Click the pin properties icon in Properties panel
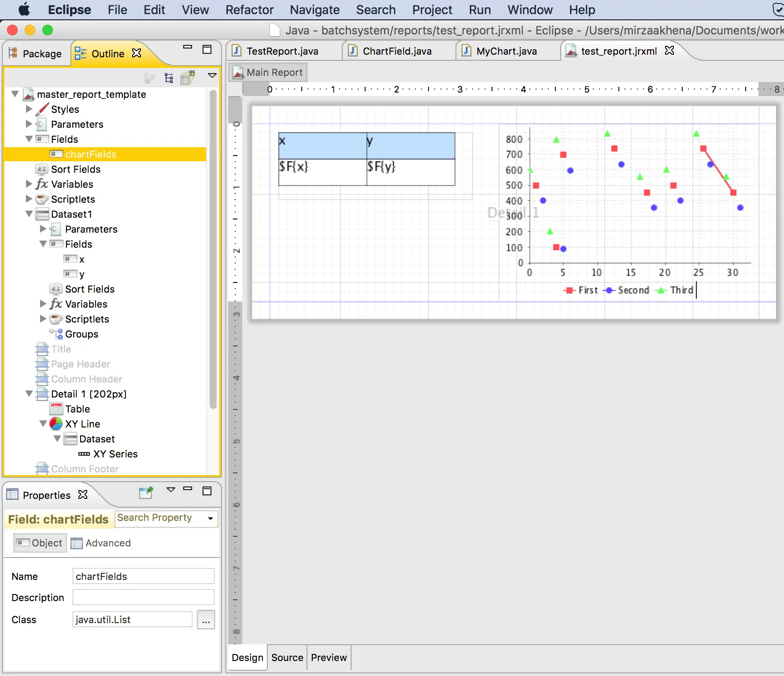Image resolution: width=784 pixels, height=676 pixels. pos(146,493)
